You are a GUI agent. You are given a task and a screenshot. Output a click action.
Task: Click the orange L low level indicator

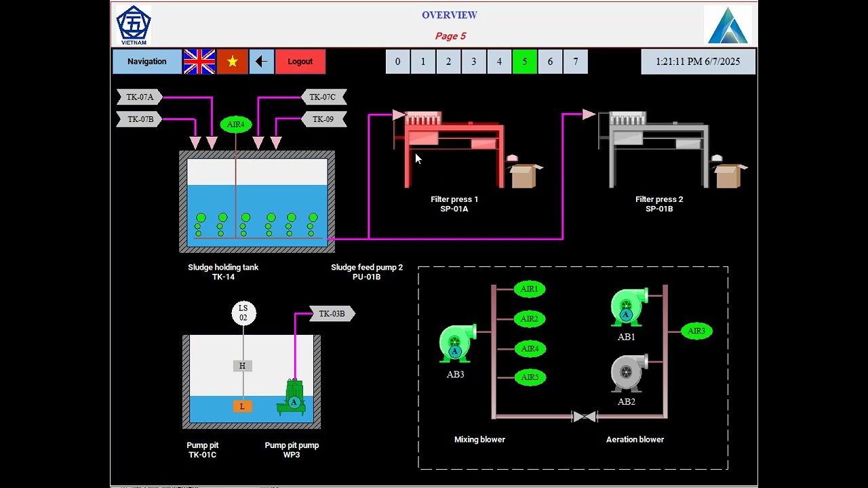click(242, 406)
